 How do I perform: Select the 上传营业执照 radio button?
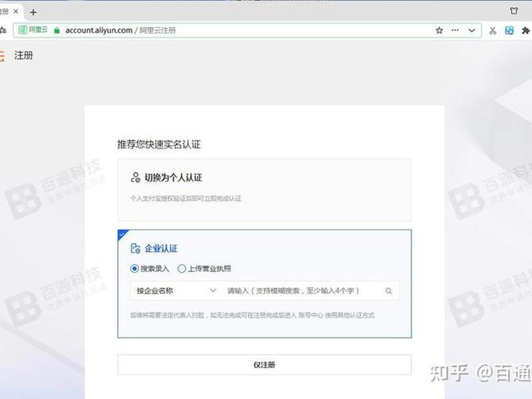point(182,269)
